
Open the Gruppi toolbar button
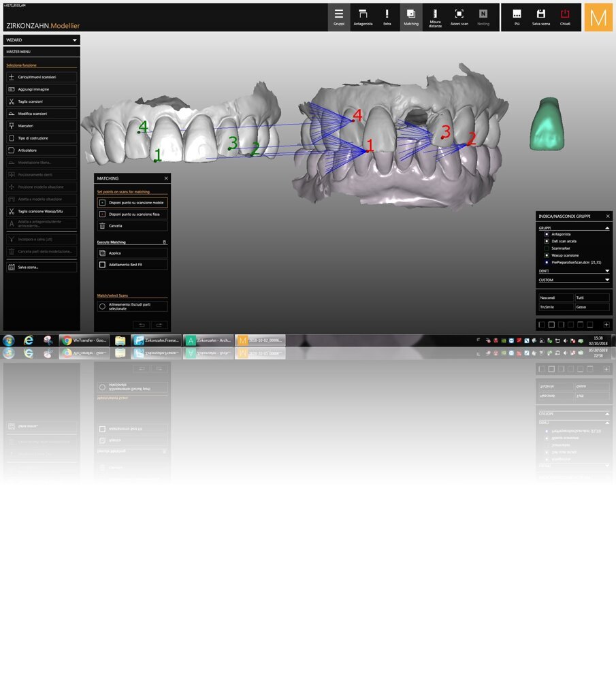[x=339, y=17]
